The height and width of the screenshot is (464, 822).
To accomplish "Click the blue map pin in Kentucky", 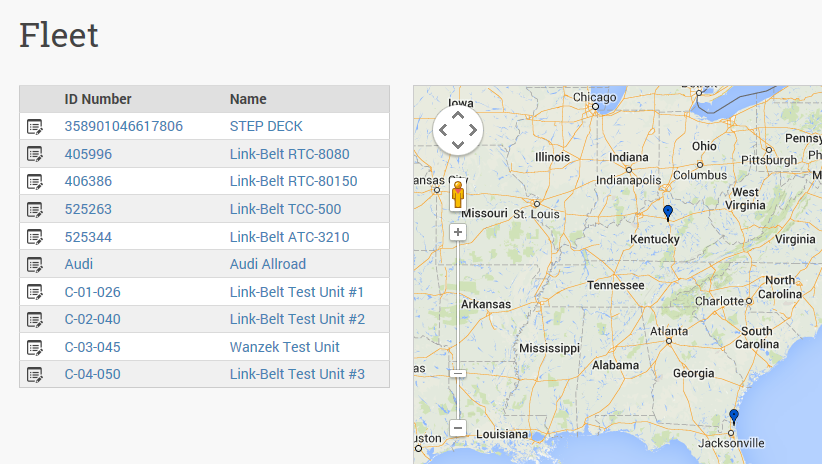I will (668, 213).
